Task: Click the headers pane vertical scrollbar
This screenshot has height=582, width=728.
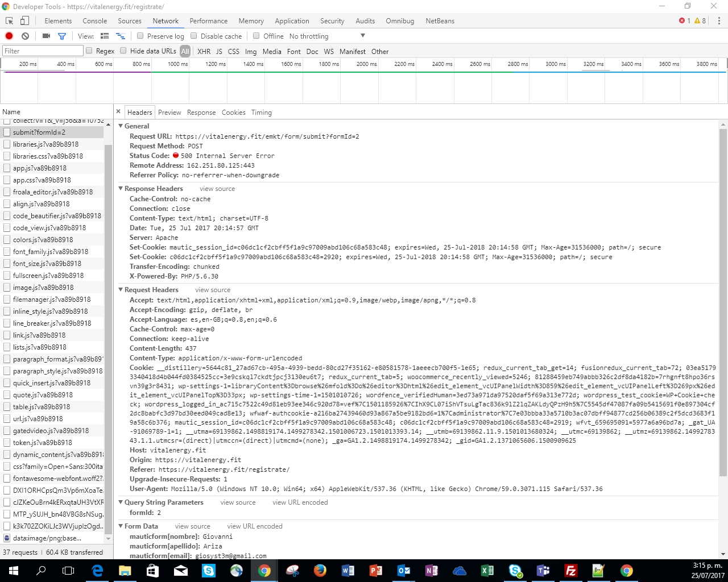Action: (723, 302)
